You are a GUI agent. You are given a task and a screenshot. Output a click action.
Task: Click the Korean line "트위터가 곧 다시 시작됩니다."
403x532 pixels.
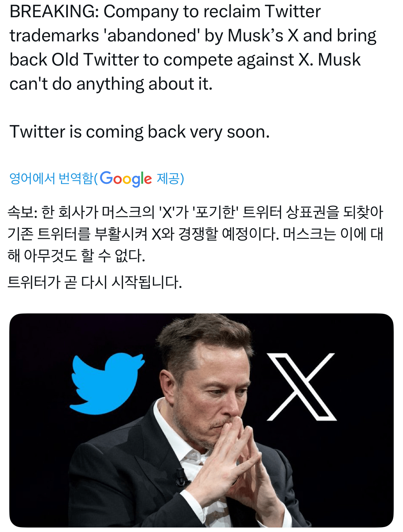[95, 282]
